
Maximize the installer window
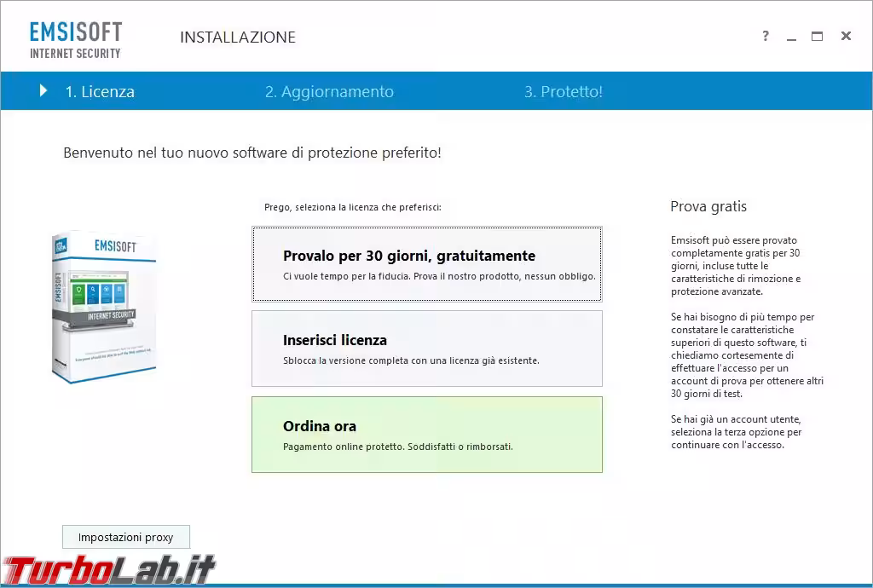point(817,36)
